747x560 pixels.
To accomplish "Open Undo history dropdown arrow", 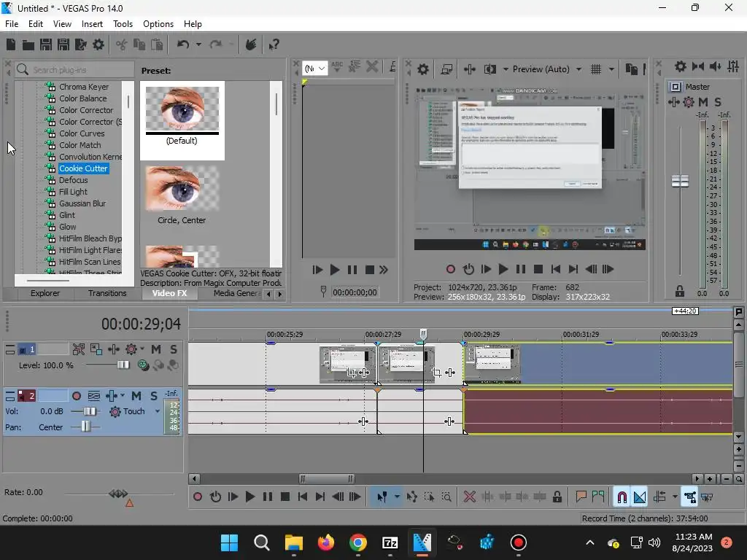I will 198,44.
